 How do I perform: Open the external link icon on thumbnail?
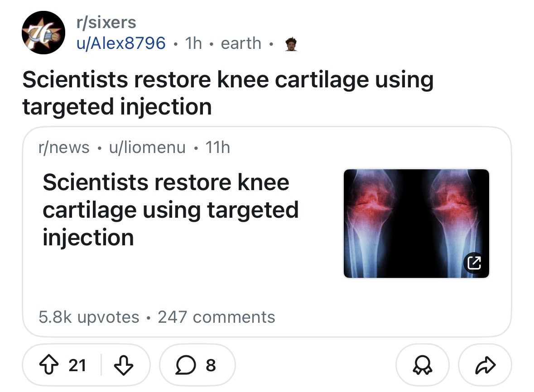click(x=473, y=262)
